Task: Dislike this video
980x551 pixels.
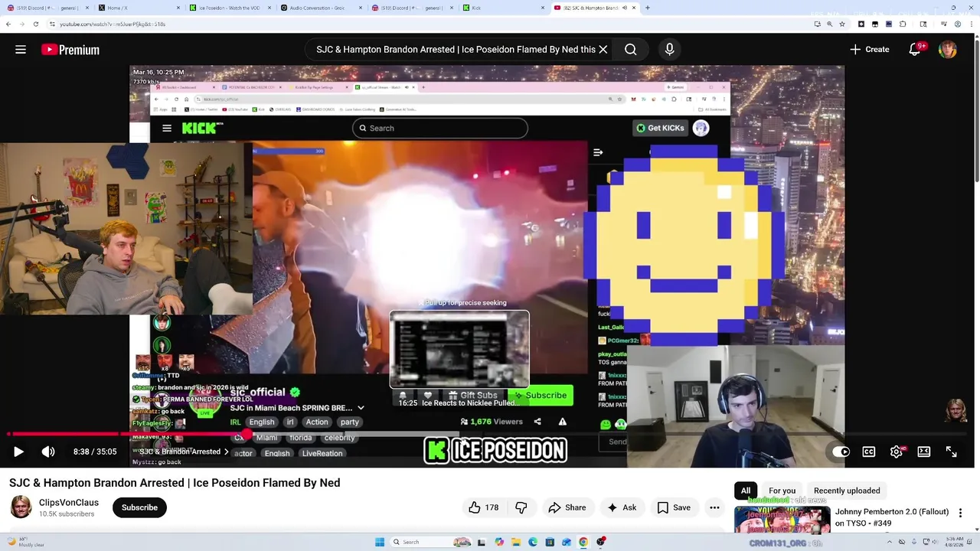Action: 521,507
